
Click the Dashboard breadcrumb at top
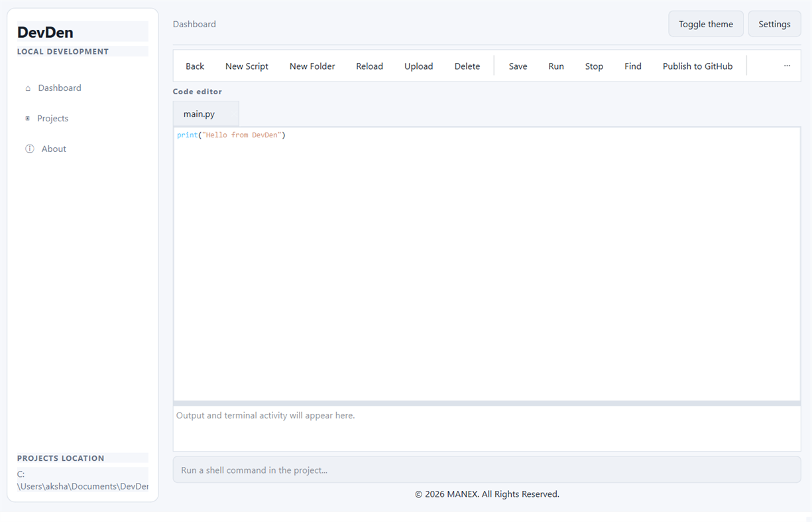click(194, 24)
